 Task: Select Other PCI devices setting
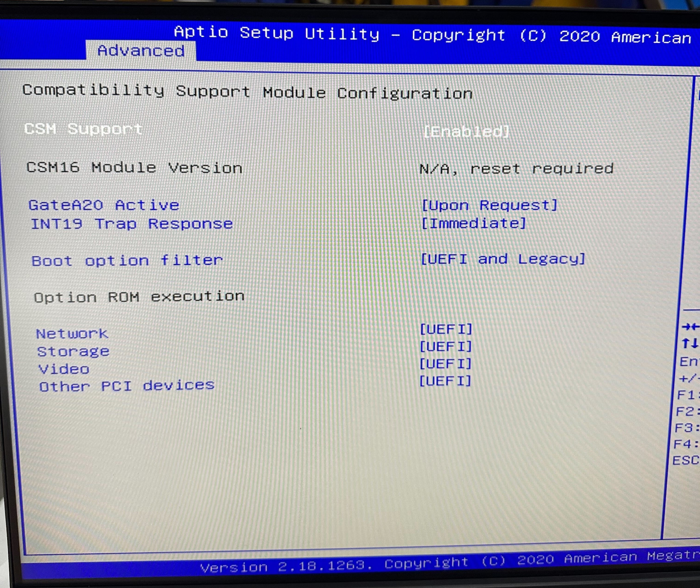(x=127, y=386)
